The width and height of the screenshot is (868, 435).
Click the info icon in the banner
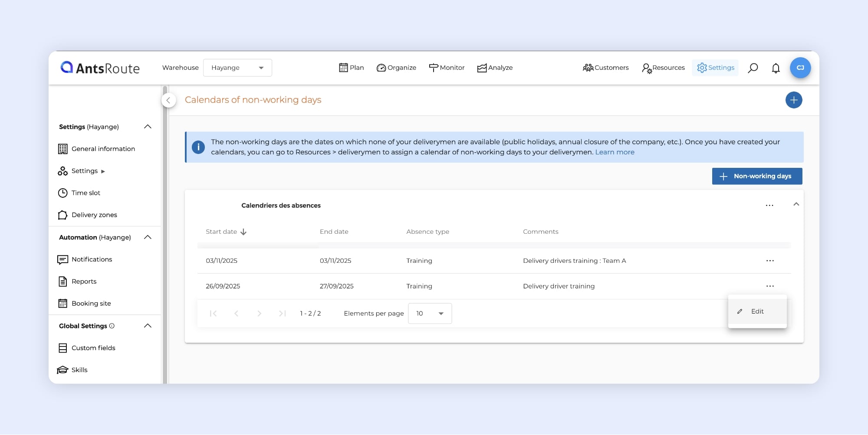198,147
